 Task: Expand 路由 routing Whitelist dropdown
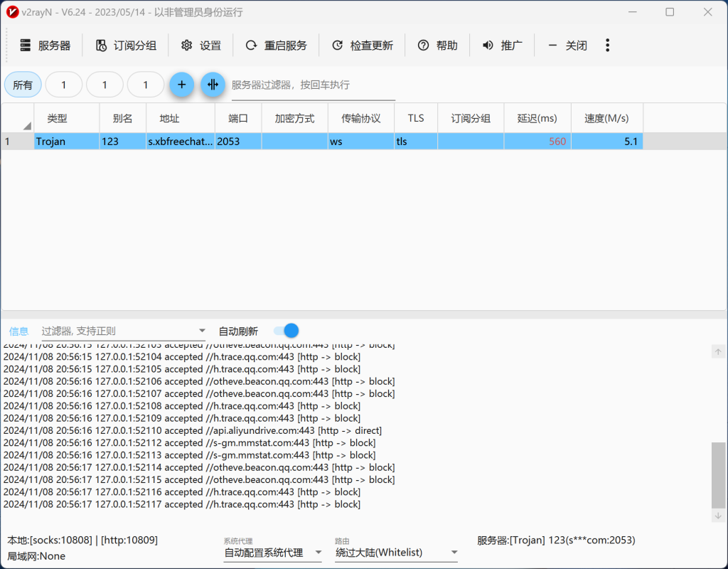454,553
